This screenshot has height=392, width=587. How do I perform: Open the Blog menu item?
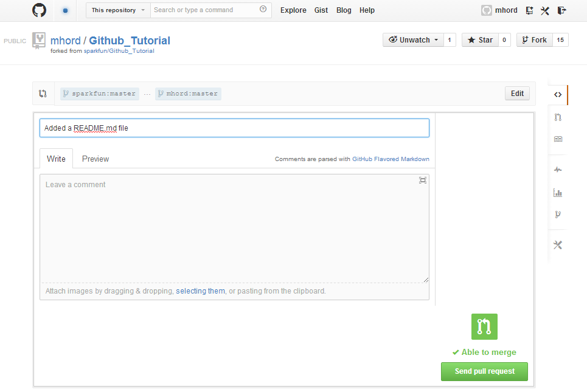[344, 10]
